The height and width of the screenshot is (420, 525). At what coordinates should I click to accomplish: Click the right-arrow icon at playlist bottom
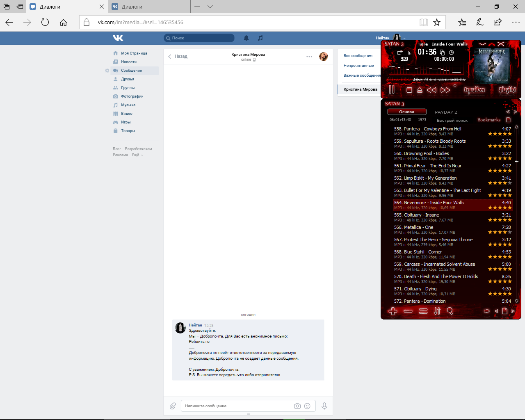[x=487, y=311]
